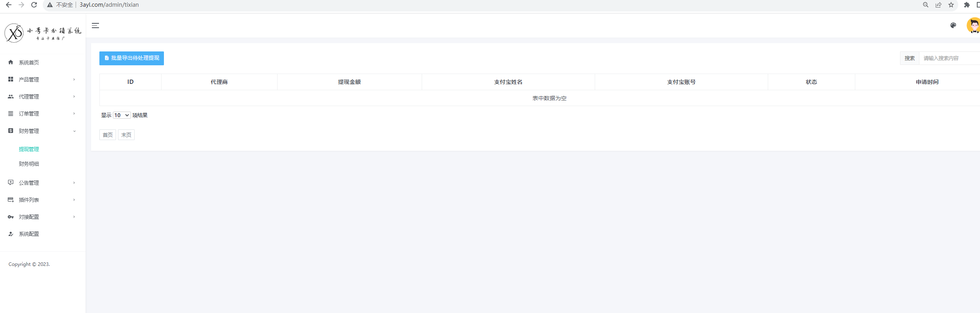Click the key icon beside 对接配置
Viewport: 980px width, 313px height.
(11, 217)
